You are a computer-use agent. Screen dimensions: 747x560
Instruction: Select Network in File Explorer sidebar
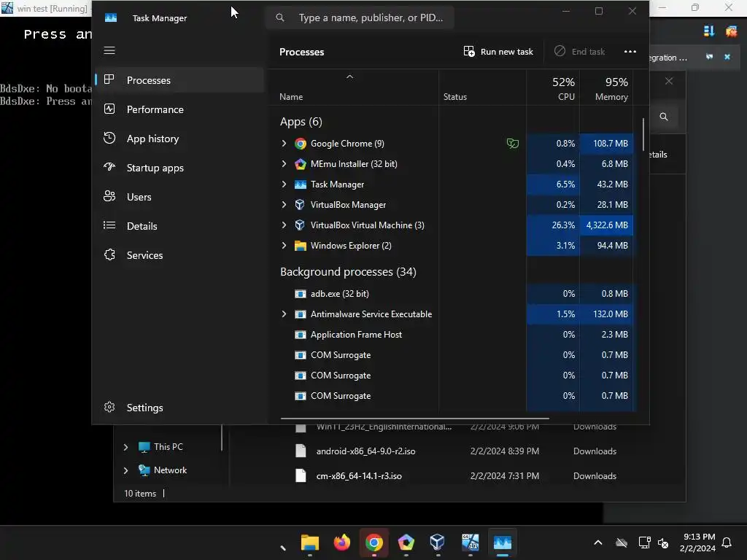(170, 470)
